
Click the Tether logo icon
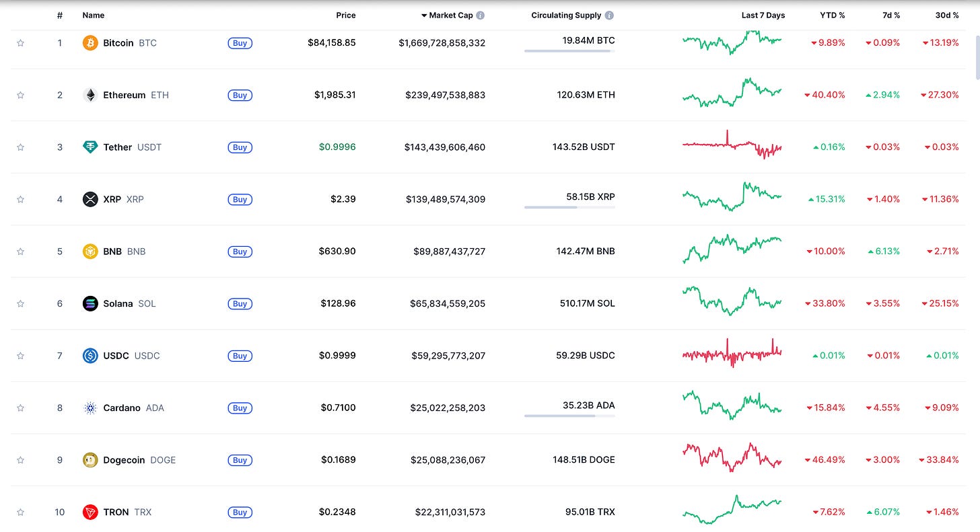click(90, 147)
